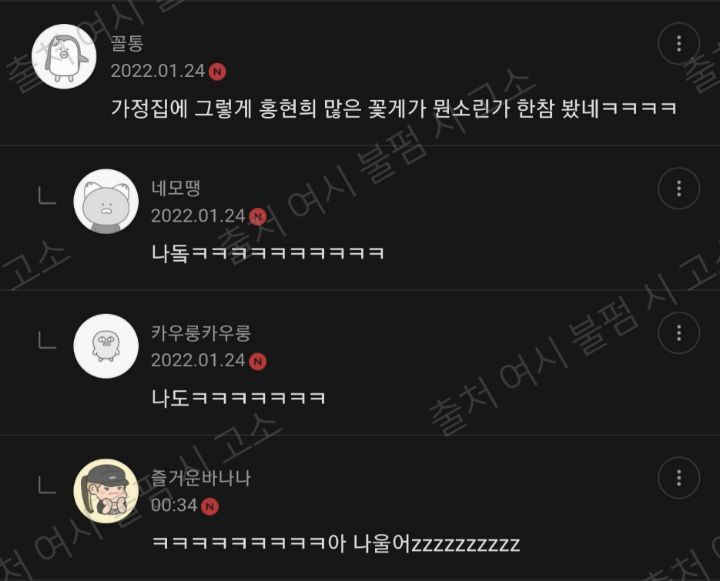
Task: Open more options for 카우룽카우룽's reply
Action: coord(679,333)
